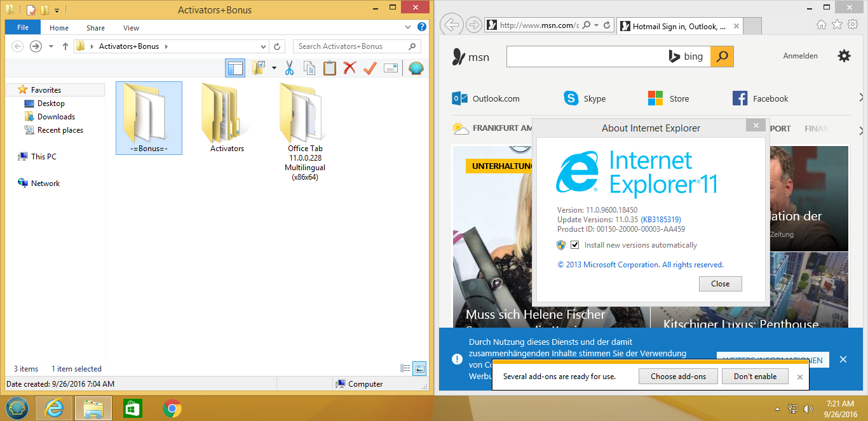Click the orange checkmark Properties icon

pos(370,68)
